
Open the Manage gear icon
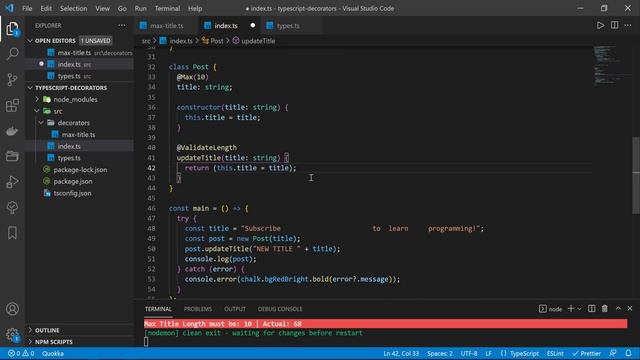click(12, 335)
